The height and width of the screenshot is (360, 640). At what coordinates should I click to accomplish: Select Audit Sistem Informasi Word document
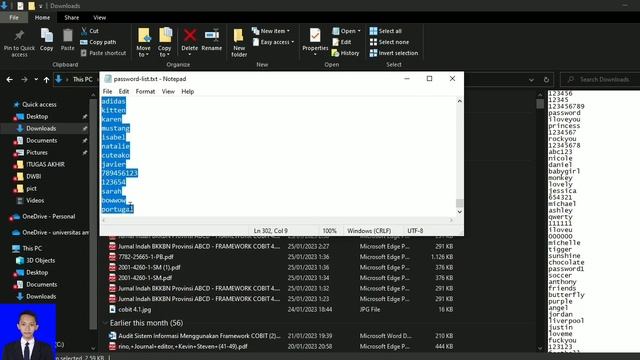(x=199, y=336)
